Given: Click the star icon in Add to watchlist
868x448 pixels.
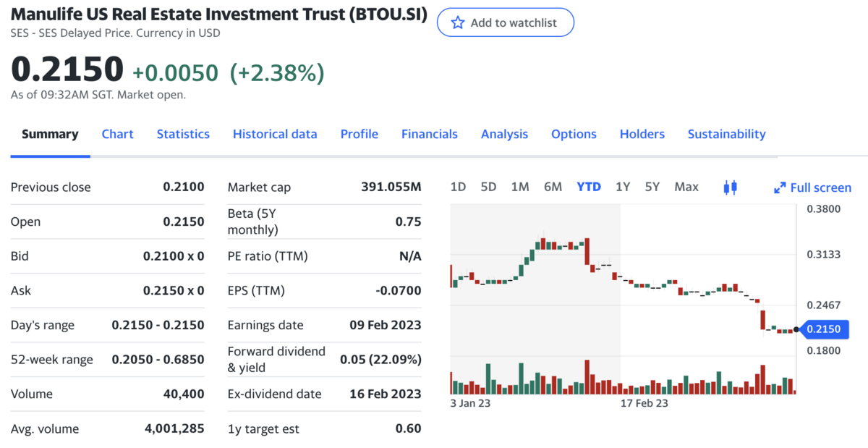Looking at the screenshot, I should coord(457,22).
